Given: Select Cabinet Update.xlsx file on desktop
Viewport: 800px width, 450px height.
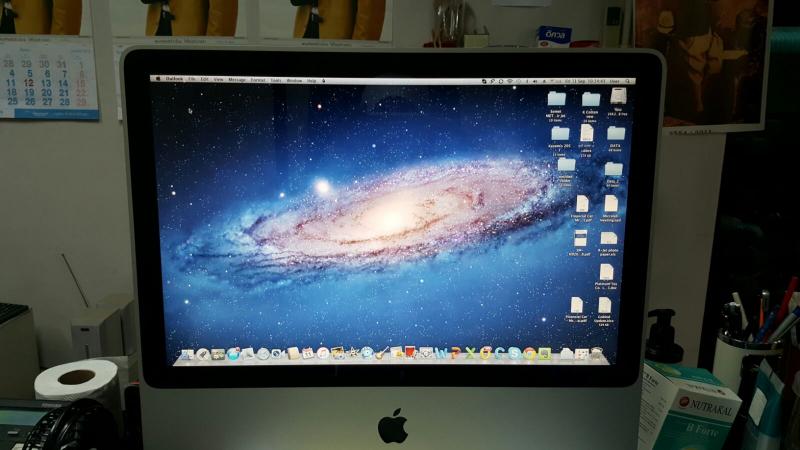Looking at the screenshot, I should click(x=604, y=306).
